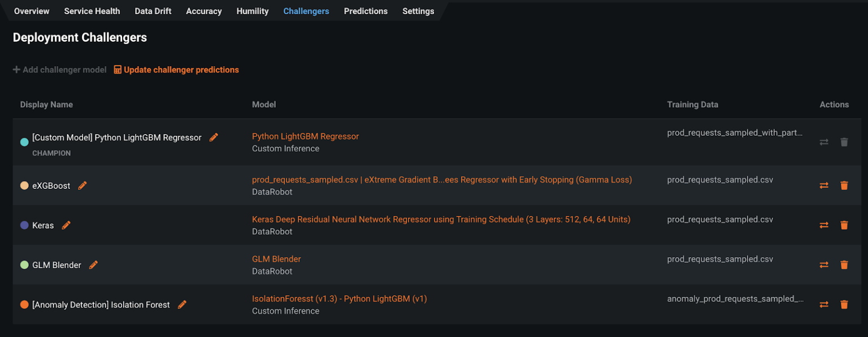Remove the Isolation Forest challenger

point(844,304)
